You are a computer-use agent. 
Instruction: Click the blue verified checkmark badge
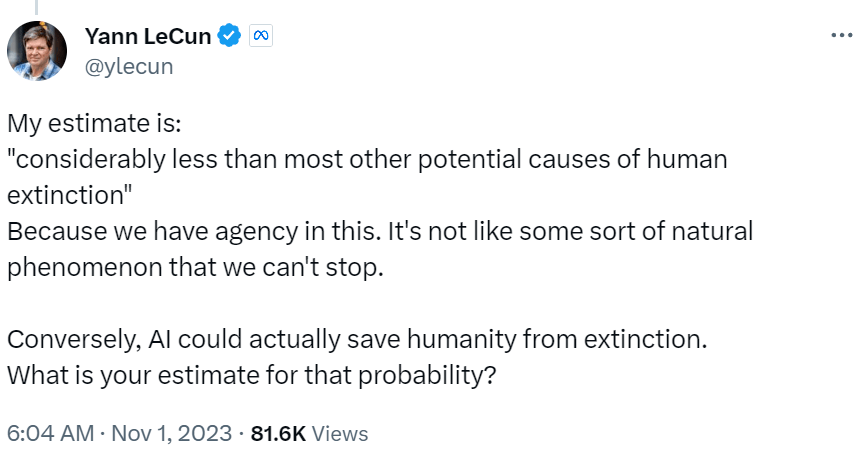(231, 37)
